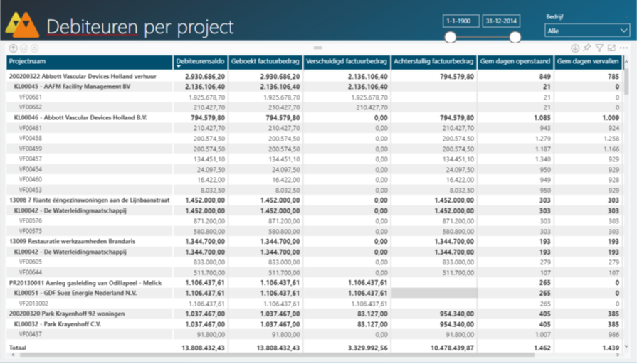The height and width of the screenshot is (364, 637).
Task: Sort by Gem dagen openstaand header
Action: point(515,62)
